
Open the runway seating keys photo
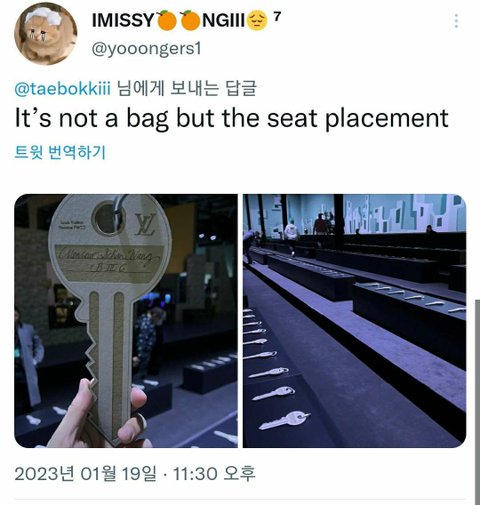[x=354, y=321]
